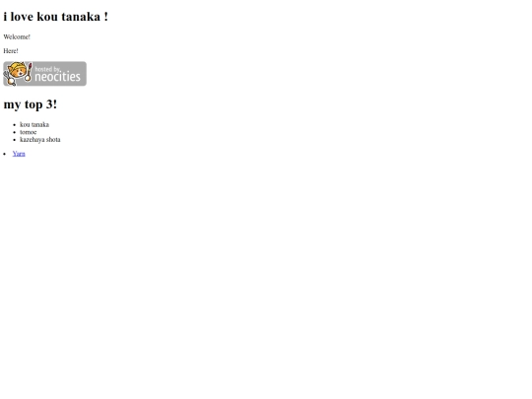Click the cat mascot in the Neocities badge
Viewport: 532px width, 399px height.
click(17, 73)
